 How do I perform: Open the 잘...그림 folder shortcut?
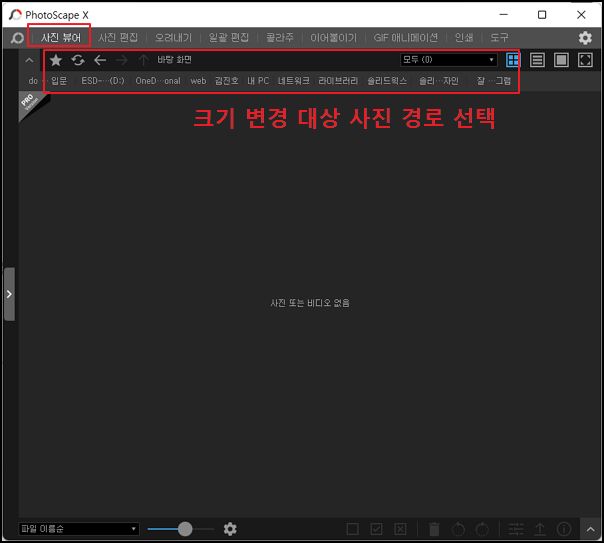click(494, 81)
